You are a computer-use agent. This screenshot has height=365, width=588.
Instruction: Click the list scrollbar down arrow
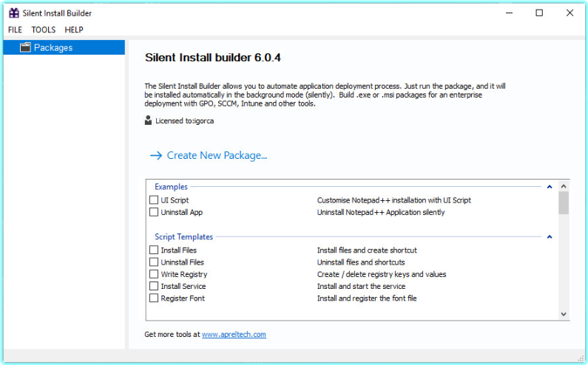click(564, 314)
